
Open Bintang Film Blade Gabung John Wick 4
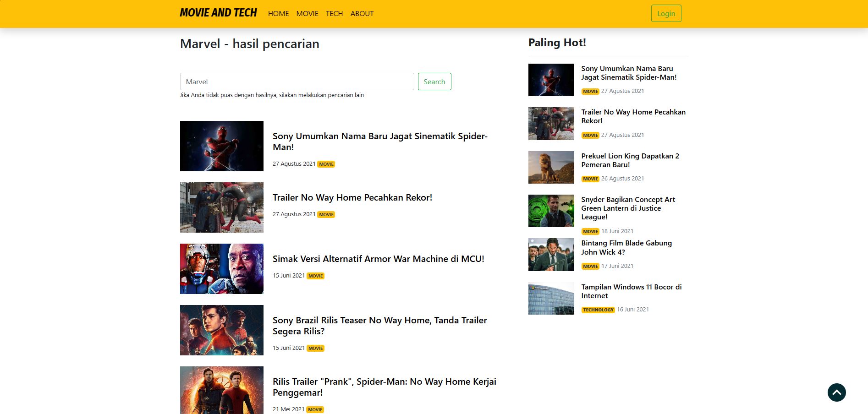[626, 247]
